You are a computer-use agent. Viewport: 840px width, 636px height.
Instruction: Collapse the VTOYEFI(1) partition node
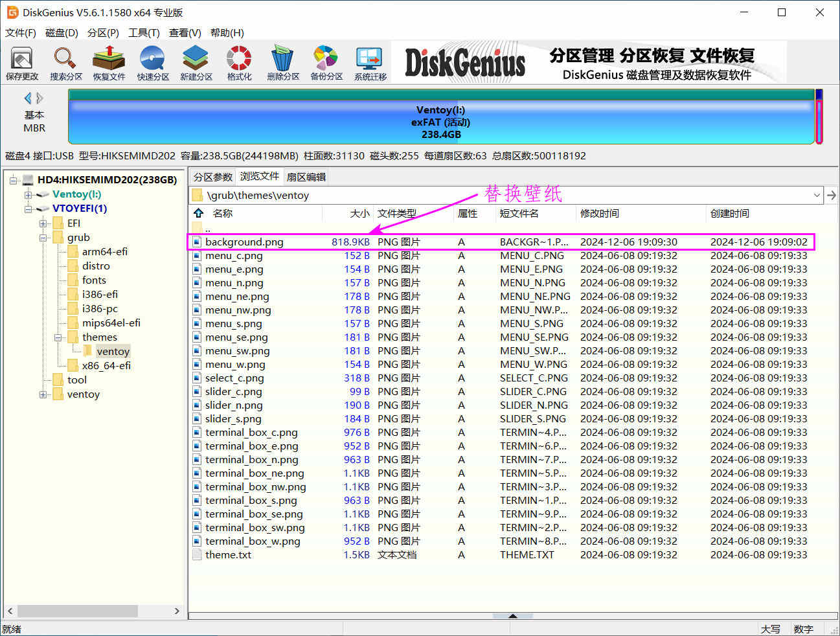tap(28, 209)
